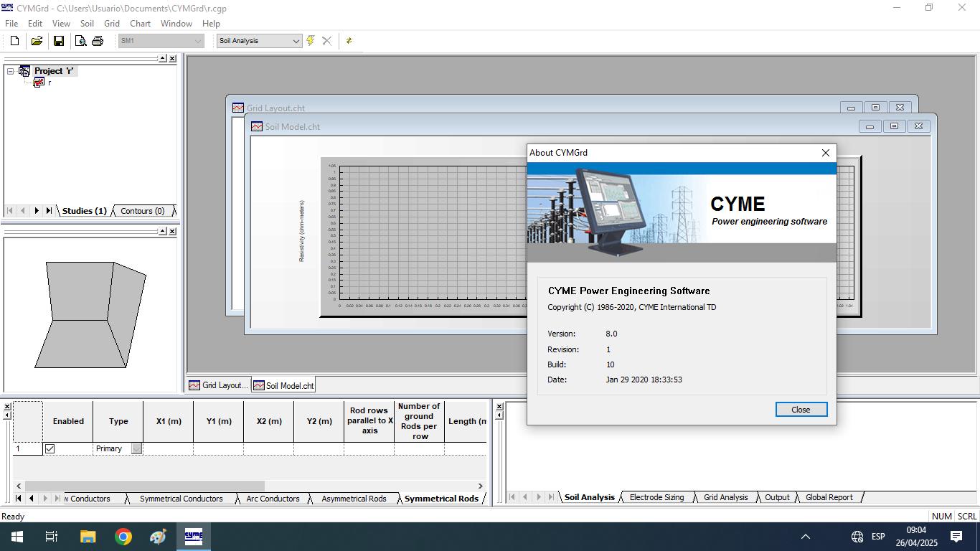The height and width of the screenshot is (551, 980).
Task: Open the Windows Start menu
Action: pos(17,537)
